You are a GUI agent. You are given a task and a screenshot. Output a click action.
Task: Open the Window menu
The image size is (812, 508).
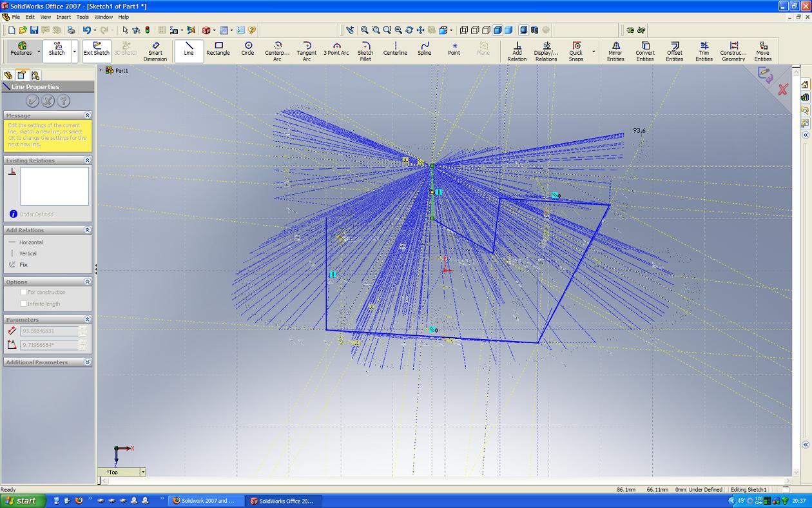point(104,17)
